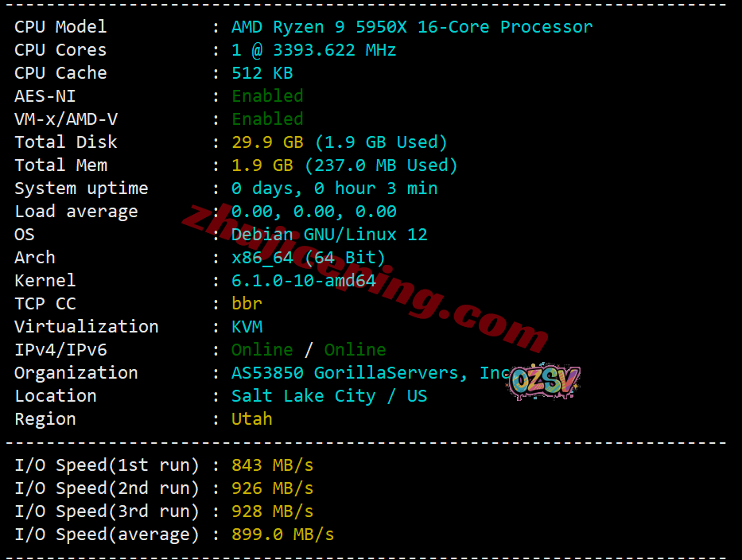Viewport: 742px width, 560px height.
Task: Click the kernel version 6.1.0-10-amd64
Action: pos(303,281)
